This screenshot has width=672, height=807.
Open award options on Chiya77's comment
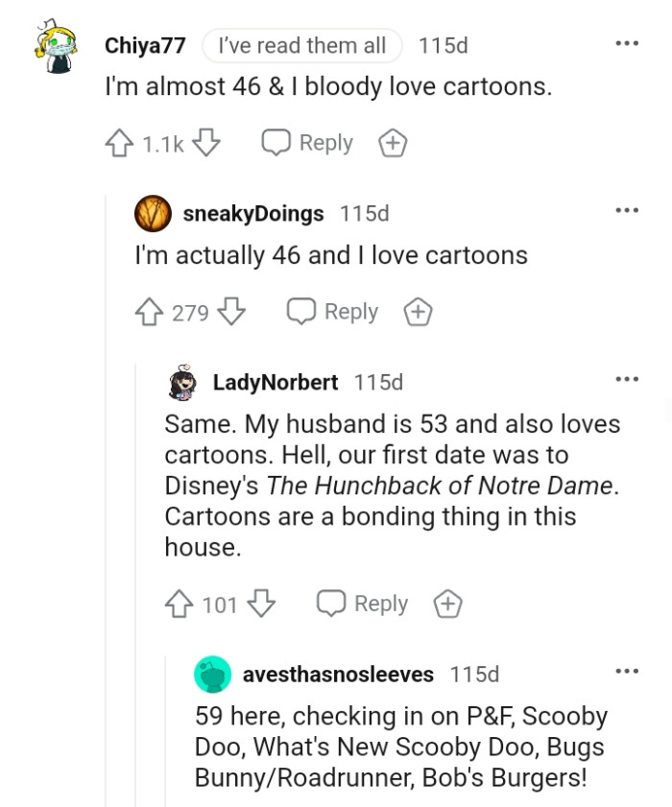392,141
